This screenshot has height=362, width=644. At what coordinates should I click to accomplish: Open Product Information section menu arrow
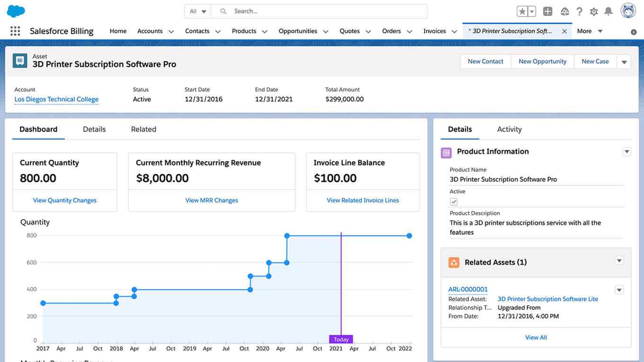(627, 152)
